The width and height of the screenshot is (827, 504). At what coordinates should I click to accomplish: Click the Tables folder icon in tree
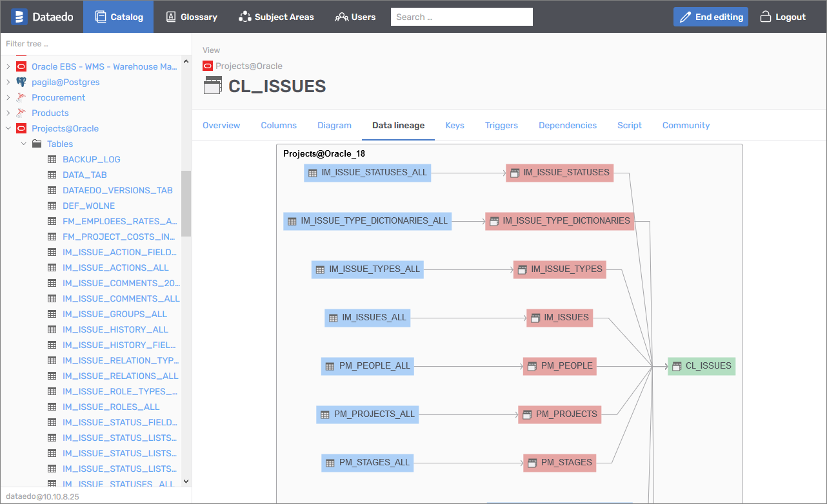37,144
